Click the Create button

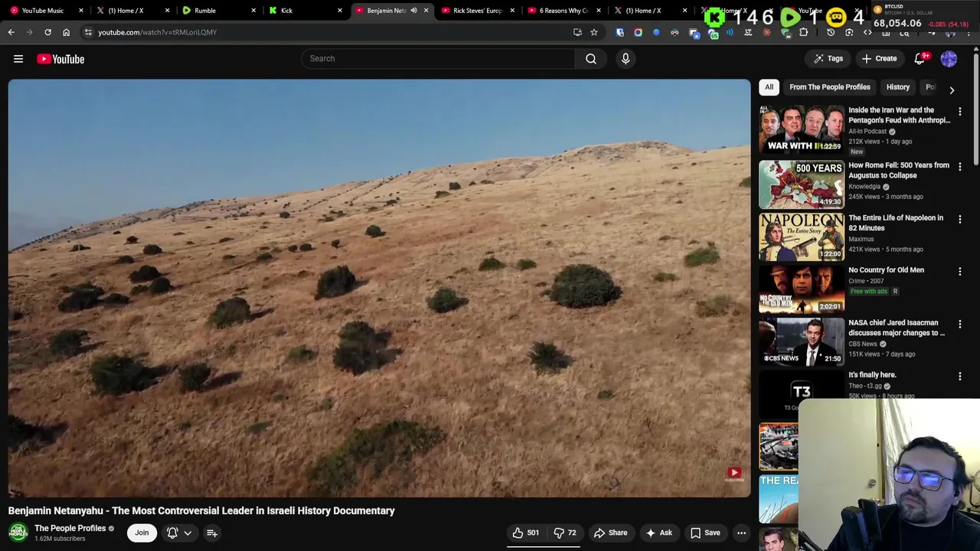tap(878, 59)
